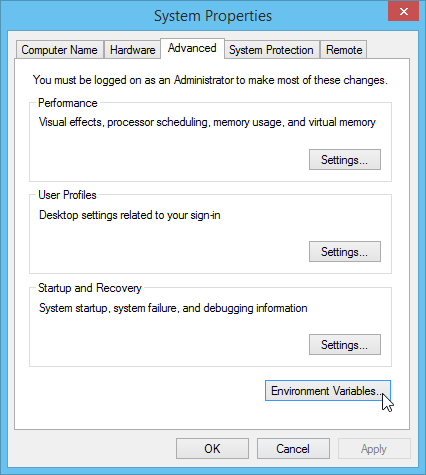This screenshot has height=475, width=426.
Task: Go to the System Protection tab
Action: tap(271, 50)
